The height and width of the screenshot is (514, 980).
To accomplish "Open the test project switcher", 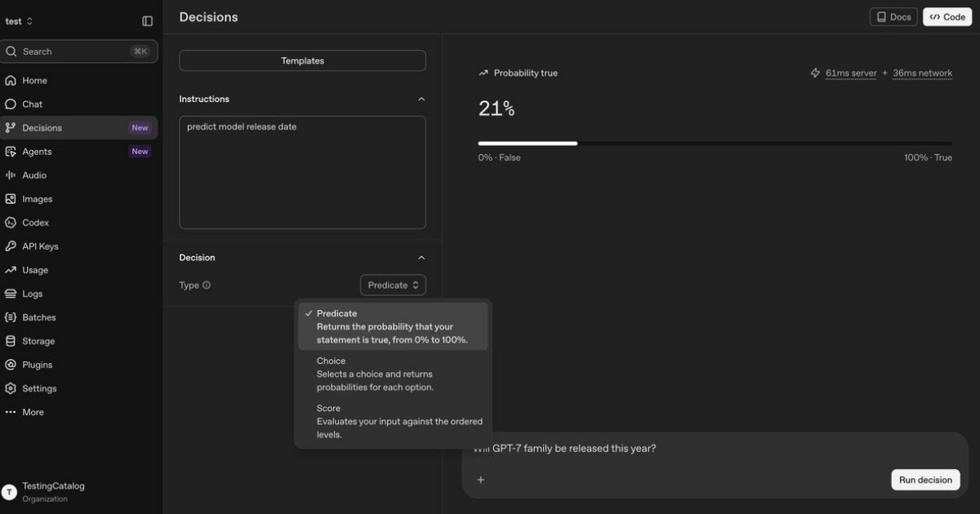I will (20, 21).
